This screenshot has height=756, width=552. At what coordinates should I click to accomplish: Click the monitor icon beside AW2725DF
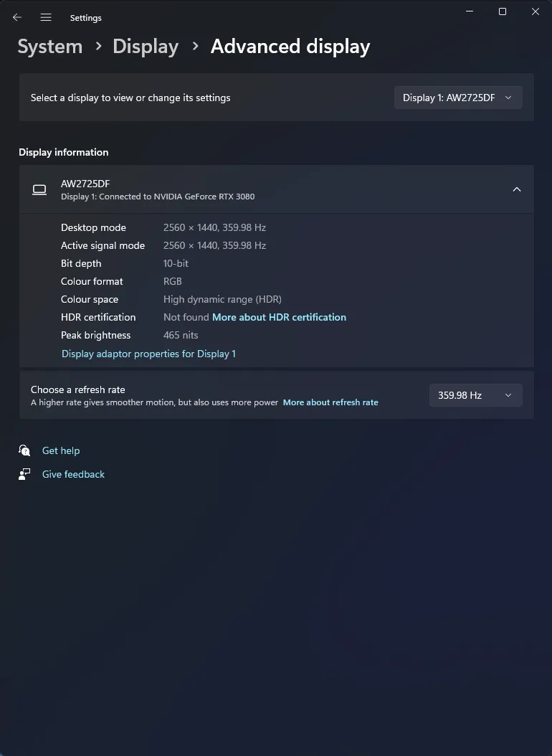pyautogui.click(x=39, y=189)
